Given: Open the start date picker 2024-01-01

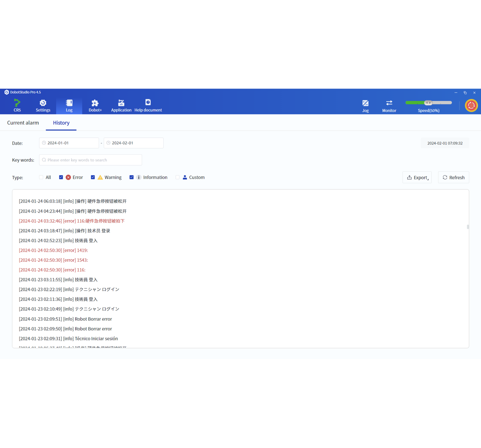Looking at the screenshot, I should tap(69, 143).
